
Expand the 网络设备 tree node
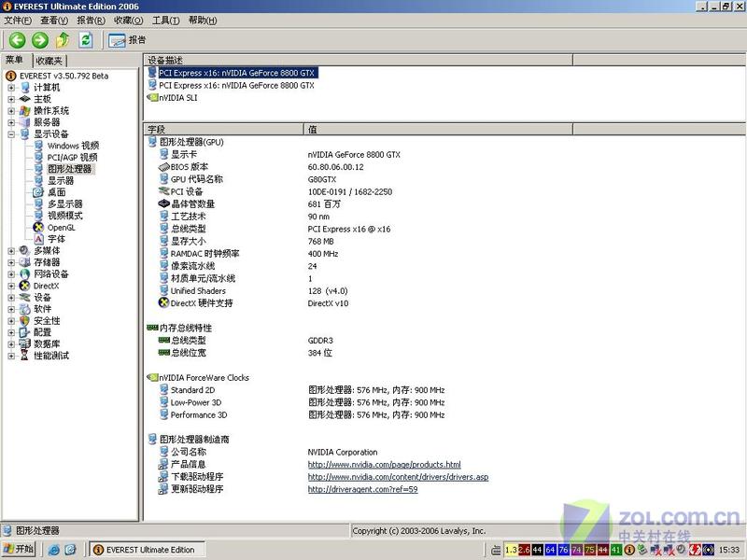coord(11,274)
